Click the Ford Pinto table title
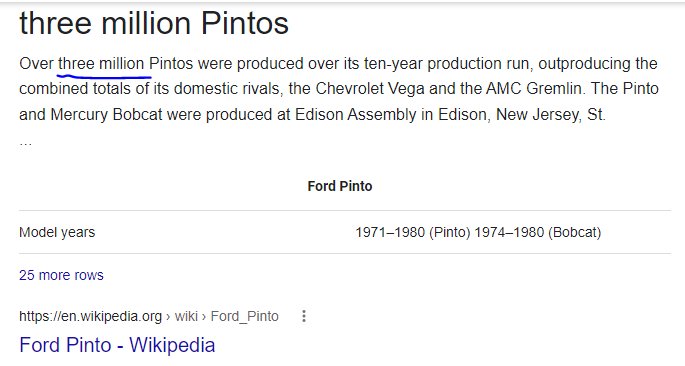Viewport: 685px width, 366px height. tap(340, 186)
